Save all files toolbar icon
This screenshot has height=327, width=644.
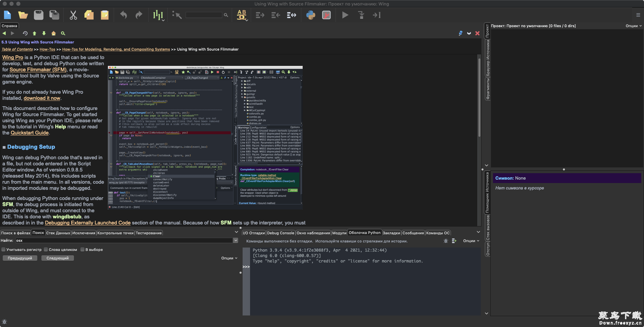pyautogui.click(x=54, y=15)
